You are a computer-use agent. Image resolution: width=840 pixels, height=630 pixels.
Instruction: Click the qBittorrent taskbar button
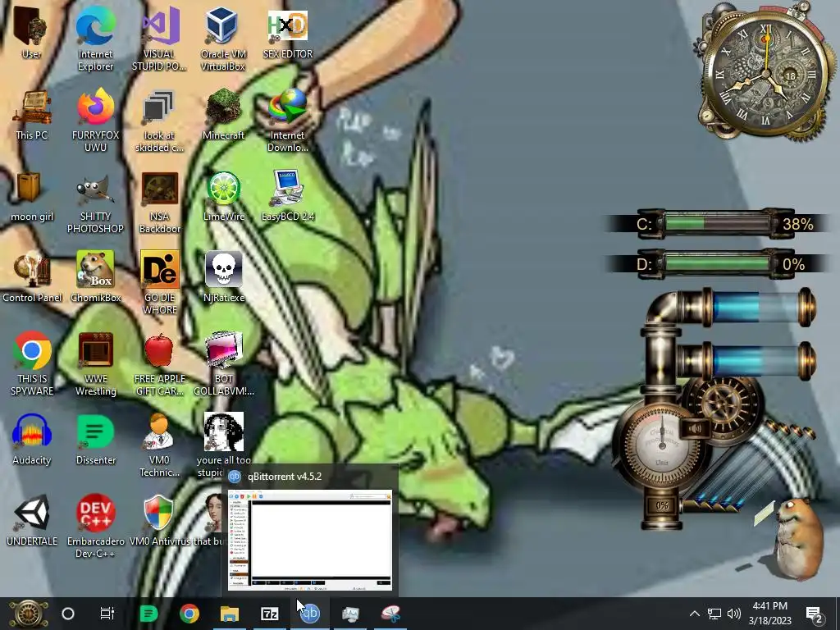[310, 614]
